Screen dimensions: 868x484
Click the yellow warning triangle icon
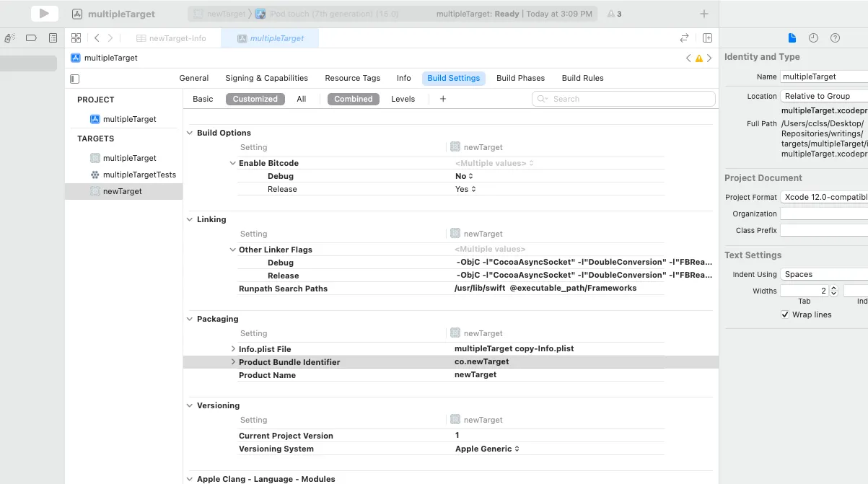(698, 58)
